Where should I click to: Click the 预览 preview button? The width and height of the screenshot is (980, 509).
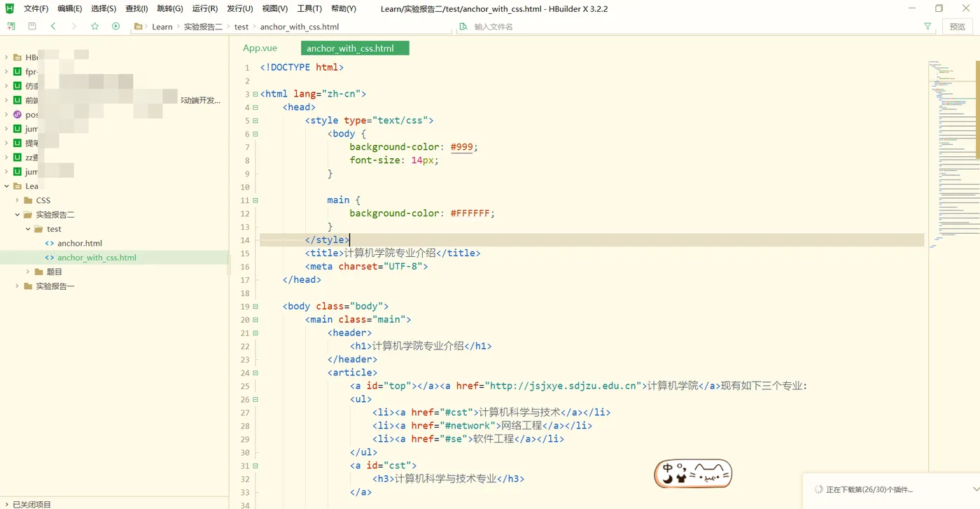point(958,27)
